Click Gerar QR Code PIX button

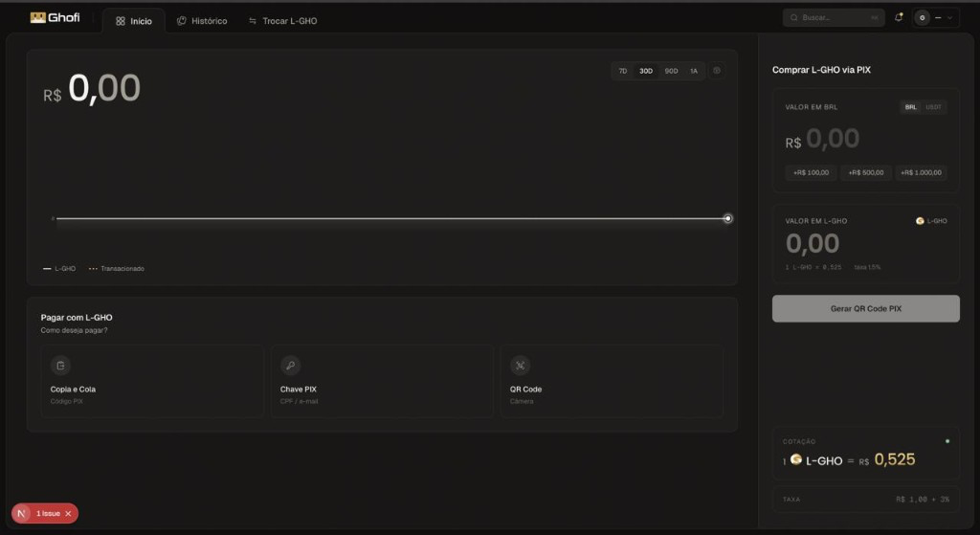click(865, 309)
